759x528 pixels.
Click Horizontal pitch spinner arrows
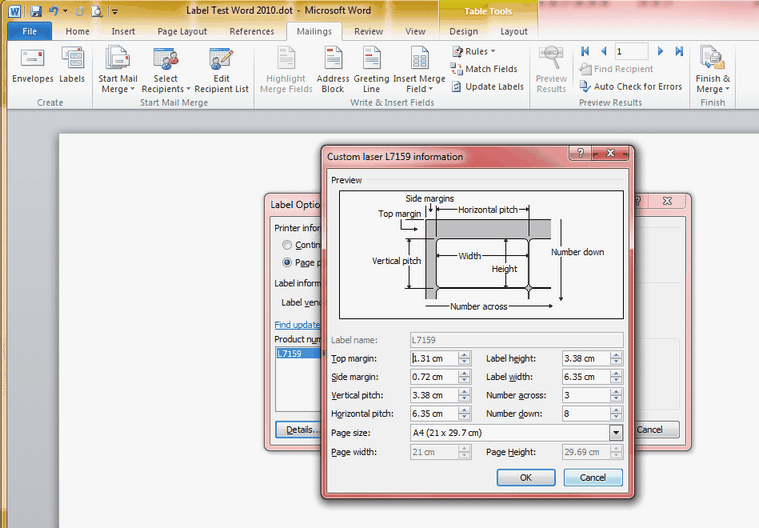[x=464, y=414]
